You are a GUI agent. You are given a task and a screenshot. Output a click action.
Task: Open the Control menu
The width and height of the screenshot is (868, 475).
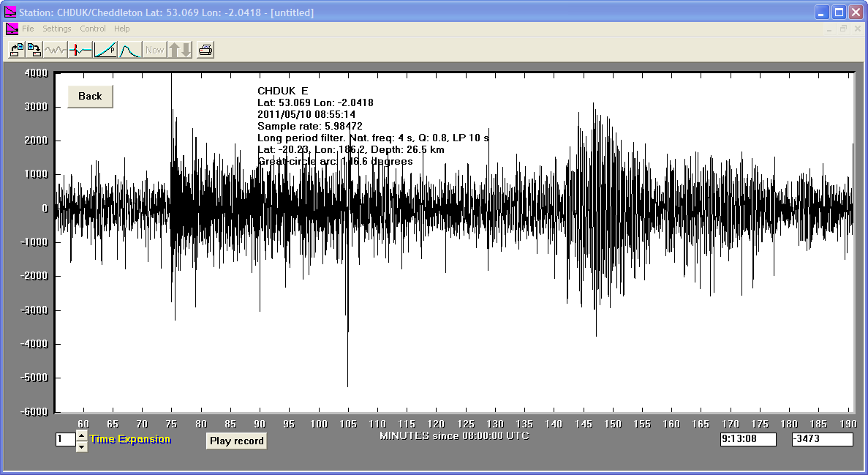92,29
